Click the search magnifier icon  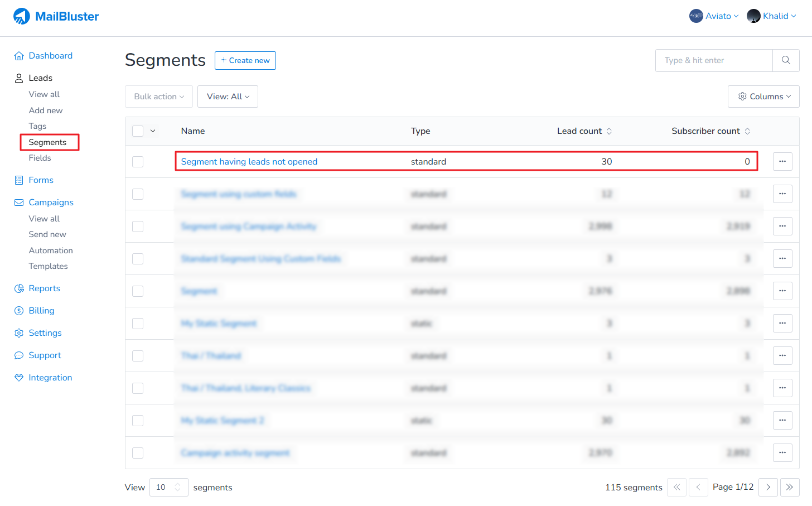(786, 60)
